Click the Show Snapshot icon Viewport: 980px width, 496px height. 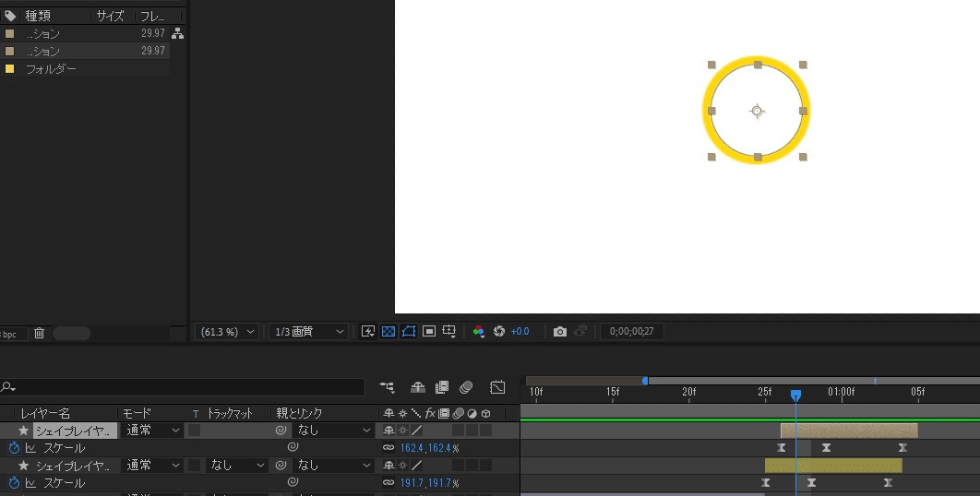tap(580, 331)
